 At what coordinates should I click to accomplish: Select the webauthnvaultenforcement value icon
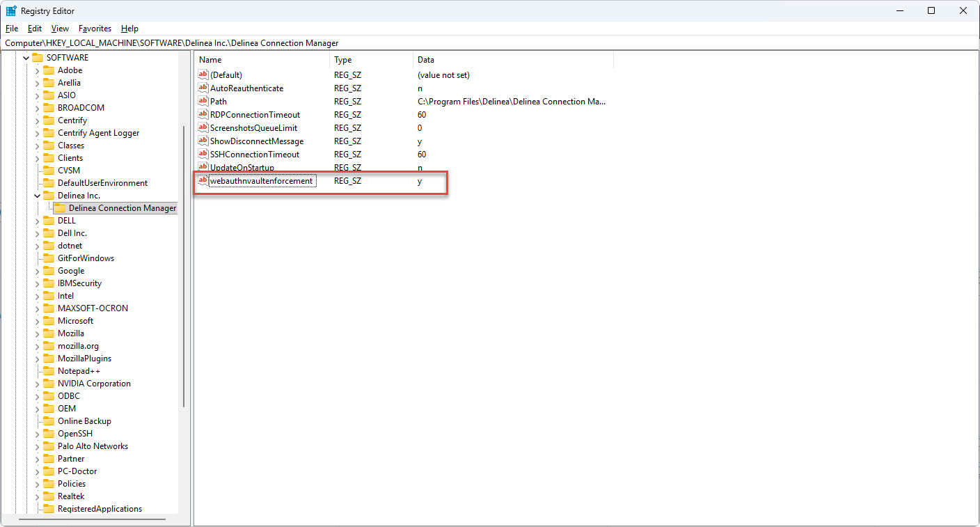point(203,181)
